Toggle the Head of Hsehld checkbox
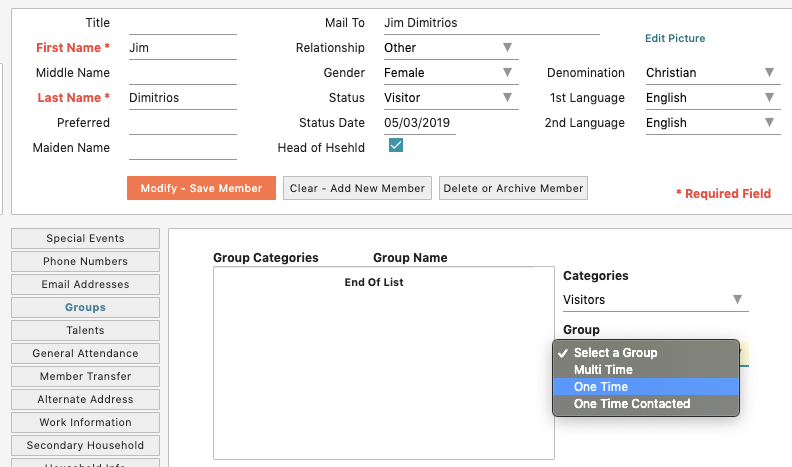 click(x=396, y=145)
